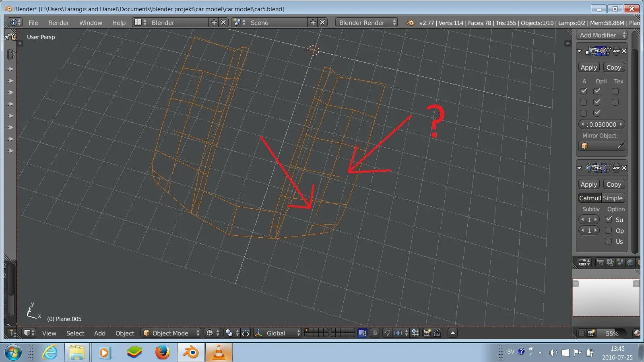Open the scene browser icon
Image resolution: width=644 pixels, height=362 pixels.
coord(239,23)
